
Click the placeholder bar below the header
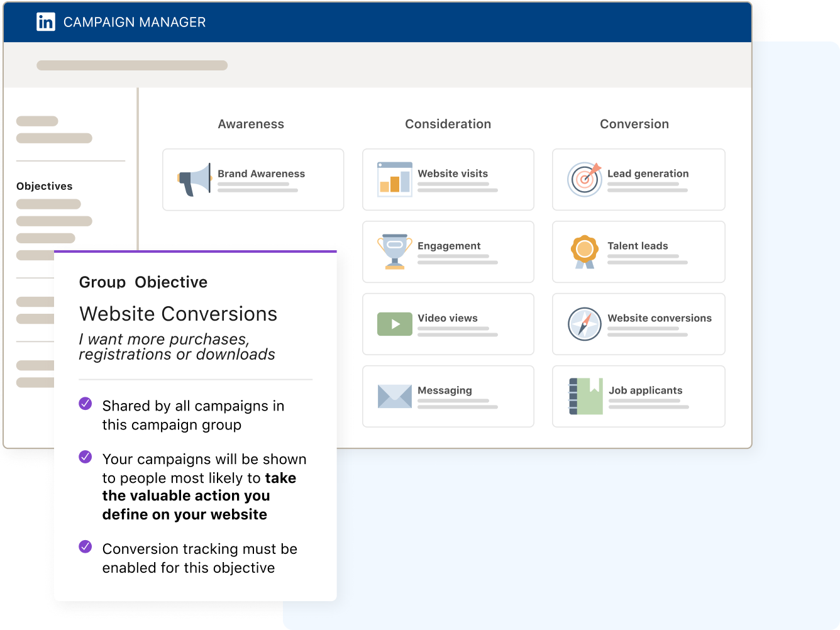(132, 65)
